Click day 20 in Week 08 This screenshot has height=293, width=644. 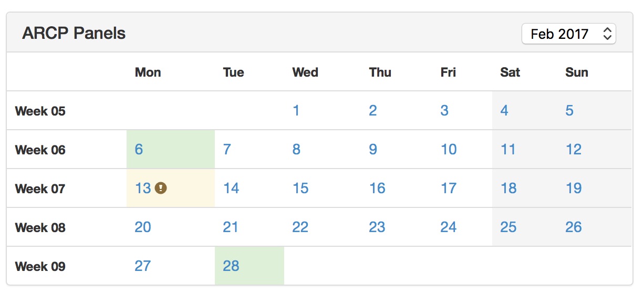click(143, 227)
